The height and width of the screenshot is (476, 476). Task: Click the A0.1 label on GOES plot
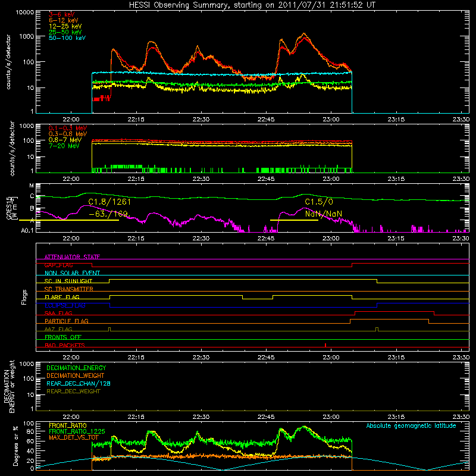[x=27, y=230]
